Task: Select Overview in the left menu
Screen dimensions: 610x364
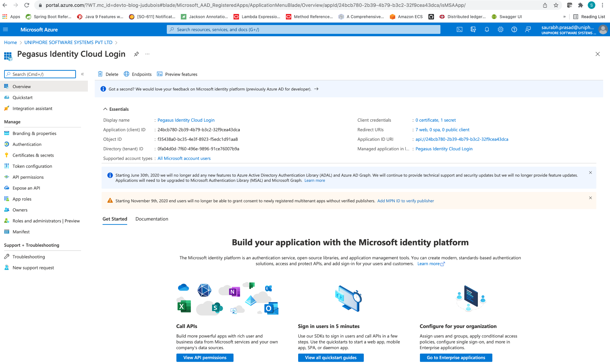Action: tap(44, 86)
